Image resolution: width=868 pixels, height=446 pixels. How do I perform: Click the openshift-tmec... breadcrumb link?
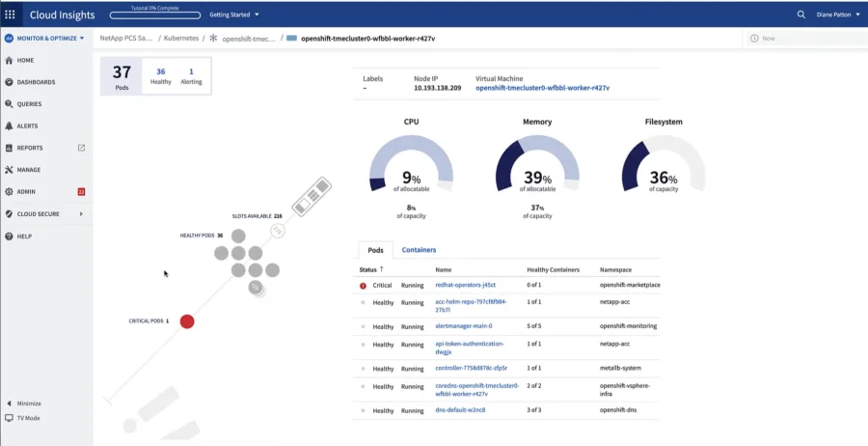(x=249, y=39)
